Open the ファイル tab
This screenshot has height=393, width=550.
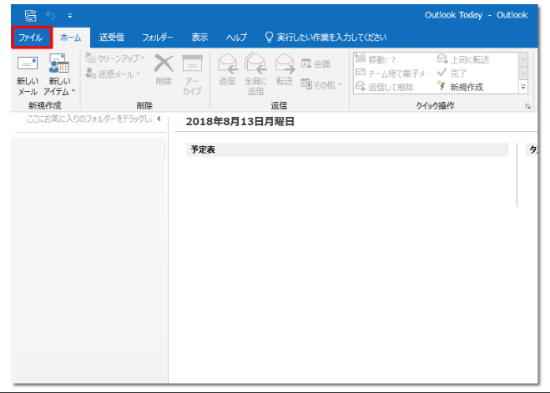pyautogui.click(x=31, y=37)
